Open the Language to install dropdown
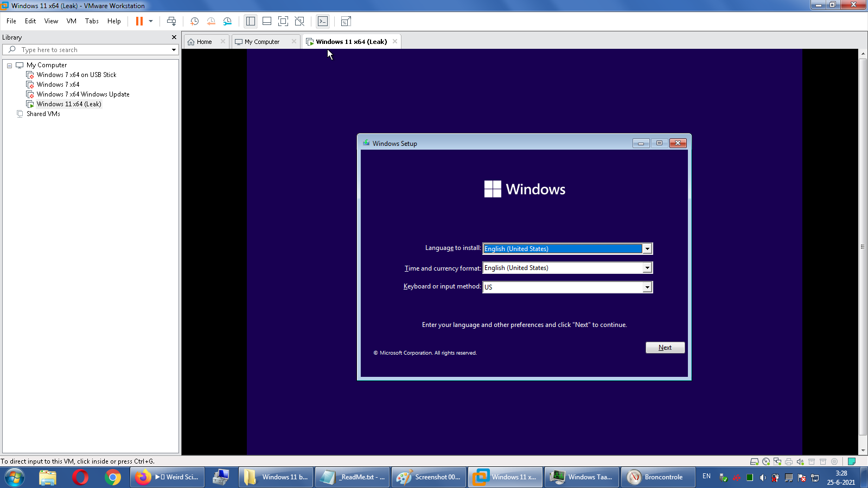 coord(647,248)
